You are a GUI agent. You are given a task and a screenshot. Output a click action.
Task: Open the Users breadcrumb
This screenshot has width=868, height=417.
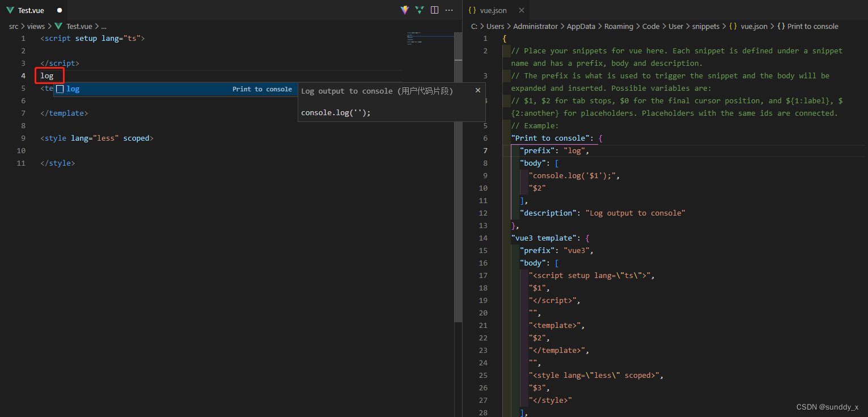click(x=495, y=26)
